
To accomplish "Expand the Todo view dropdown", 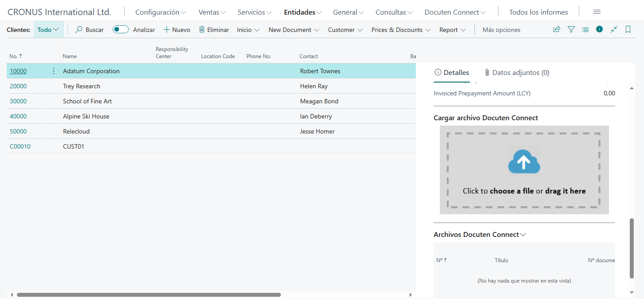I will click(48, 30).
